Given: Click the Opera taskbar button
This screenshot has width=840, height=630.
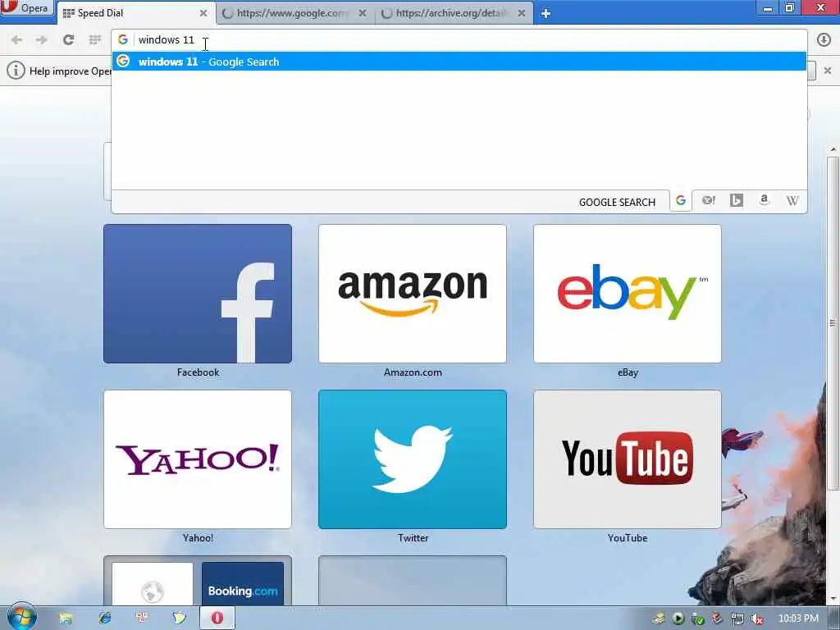Looking at the screenshot, I should pyautogui.click(x=217, y=619).
